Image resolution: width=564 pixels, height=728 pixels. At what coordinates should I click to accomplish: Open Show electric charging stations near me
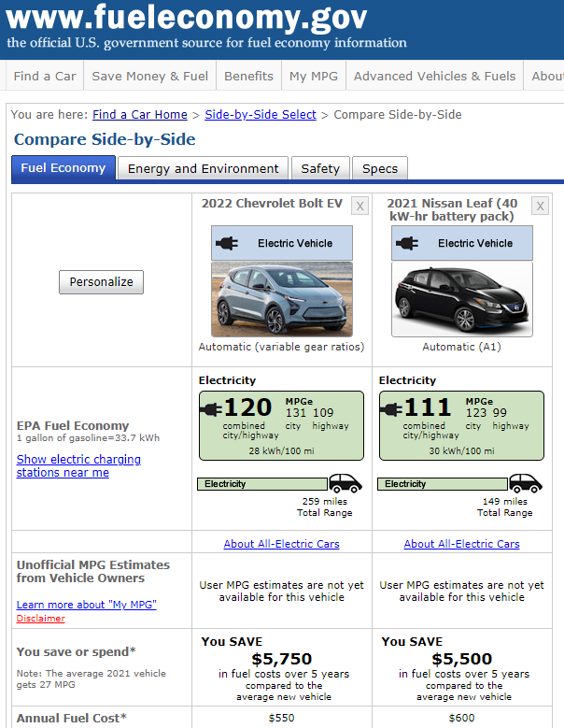coord(78,465)
